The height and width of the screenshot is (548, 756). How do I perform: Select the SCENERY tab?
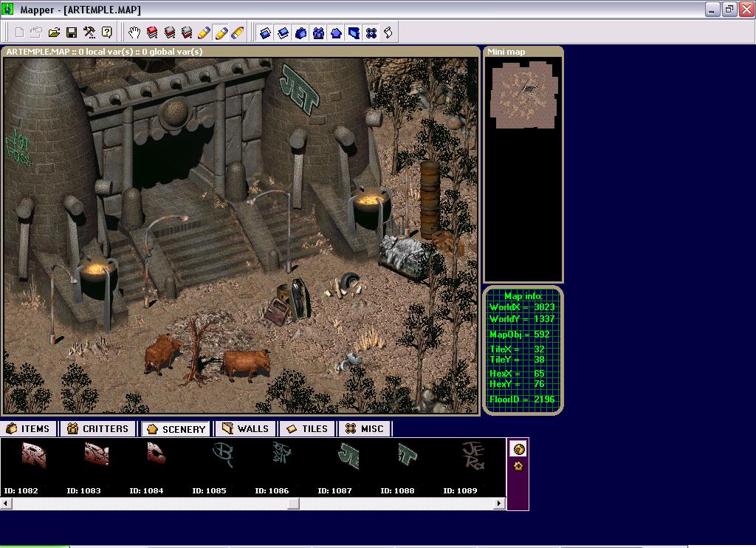176,429
